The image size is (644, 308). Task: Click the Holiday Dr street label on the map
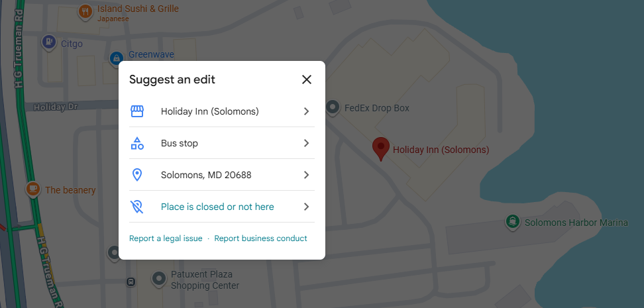coord(56,106)
